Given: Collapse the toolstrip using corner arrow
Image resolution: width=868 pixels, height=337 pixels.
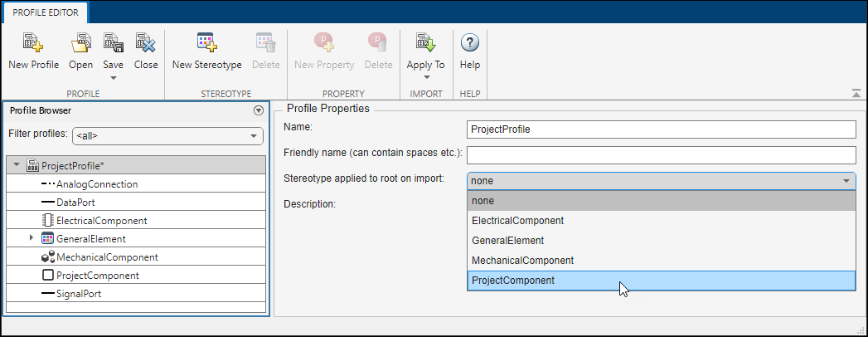Looking at the screenshot, I should point(856,94).
